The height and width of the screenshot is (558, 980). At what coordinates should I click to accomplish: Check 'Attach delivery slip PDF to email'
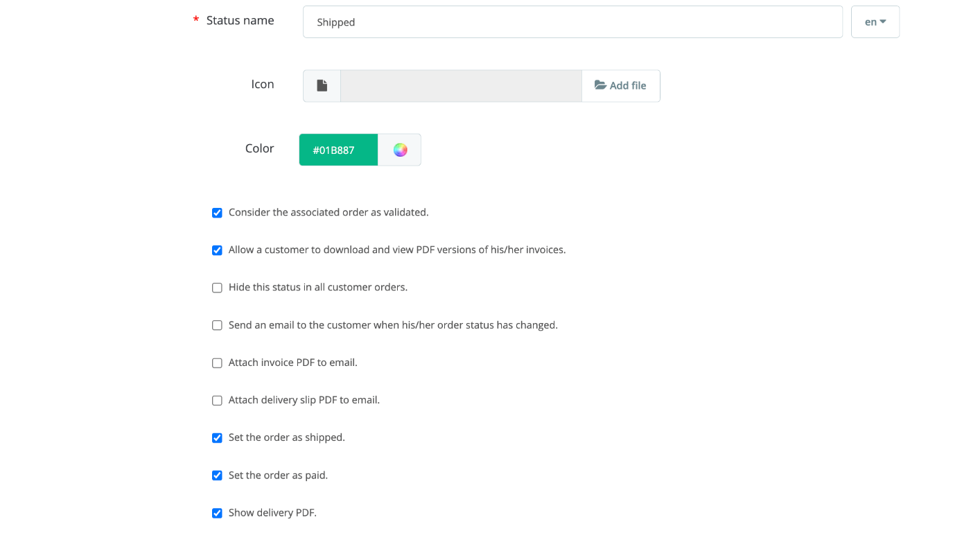[x=217, y=400]
